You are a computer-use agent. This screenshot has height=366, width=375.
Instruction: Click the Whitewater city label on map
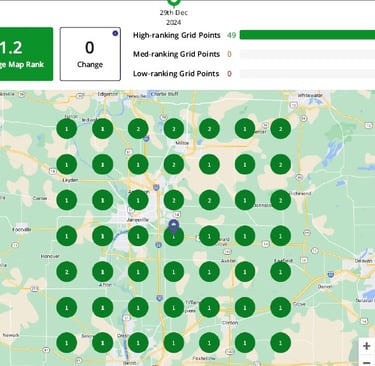click(x=310, y=95)
